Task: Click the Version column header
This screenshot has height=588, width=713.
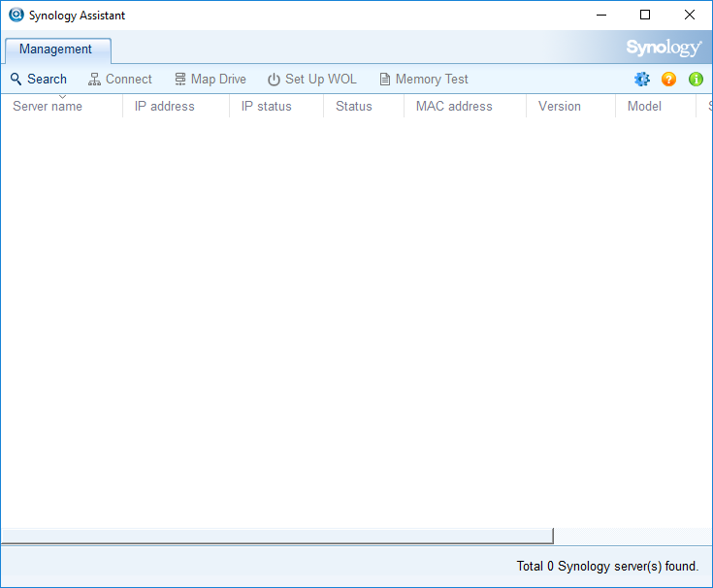Action: pos(570,106)
